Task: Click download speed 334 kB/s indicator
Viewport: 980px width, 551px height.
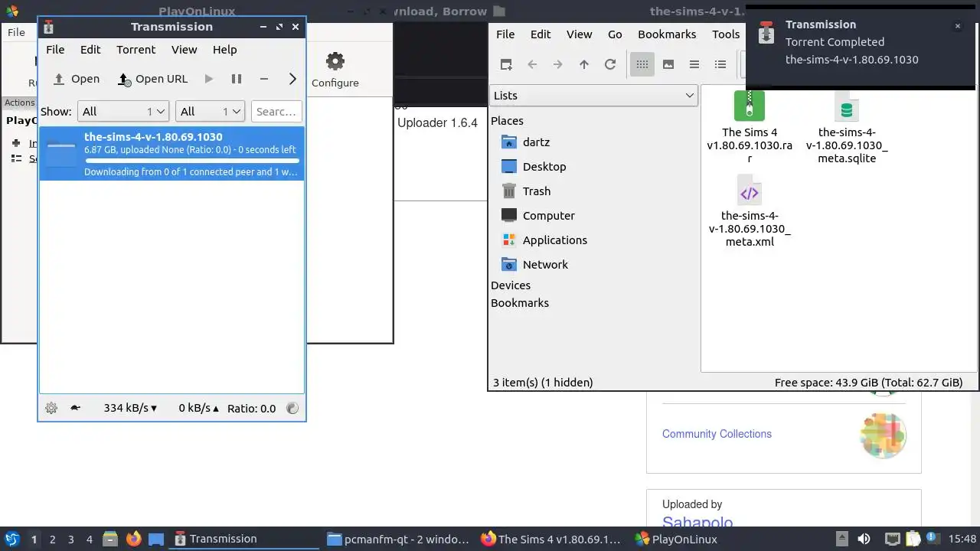Action: 130,408
